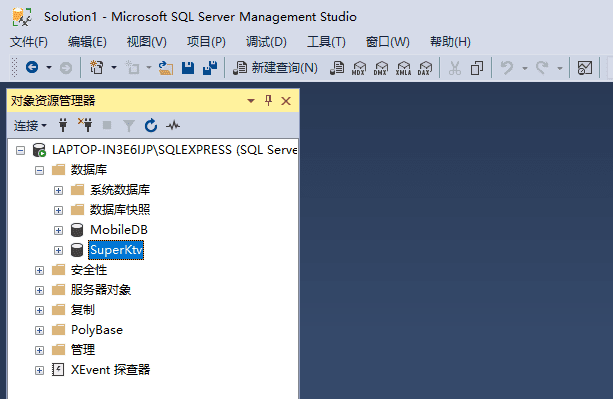The image size is (613, 399).
Task: Click the Refresh icon in Object Explorer
Action: [151, 125]
